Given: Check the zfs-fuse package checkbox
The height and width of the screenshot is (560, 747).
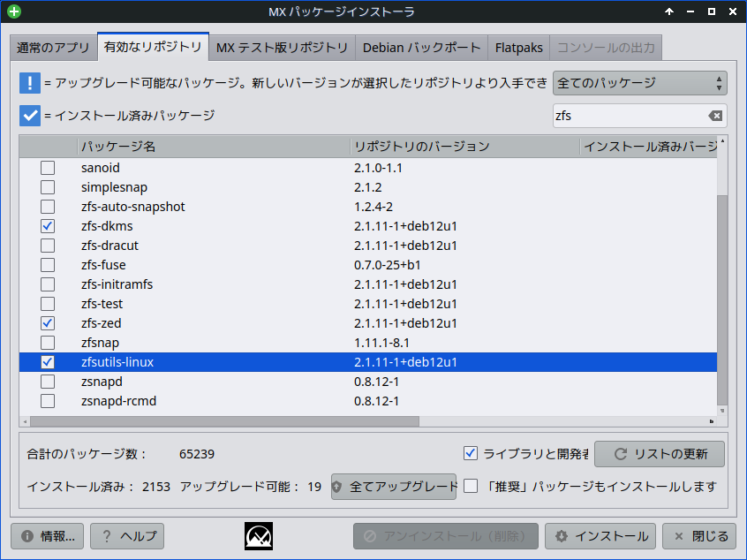Looking at the screenshot, I should pos(48,264).
